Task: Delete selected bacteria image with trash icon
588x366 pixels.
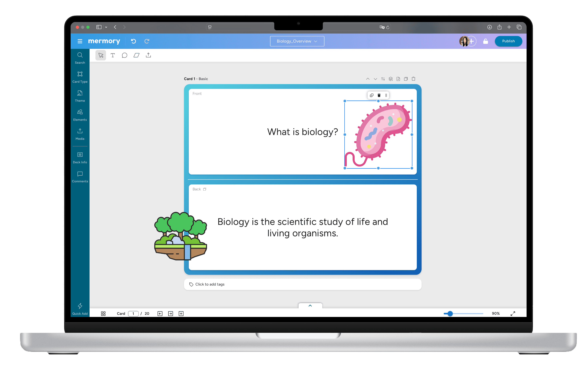Action: click(x=379, y=95)
